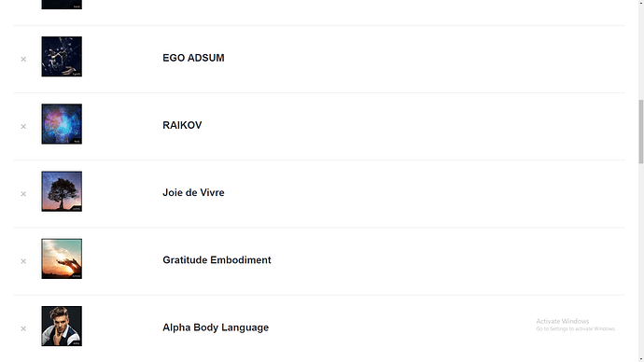
Task: Open Gratitude Embodiment hand thumbnail
Action: pos(62,258)
